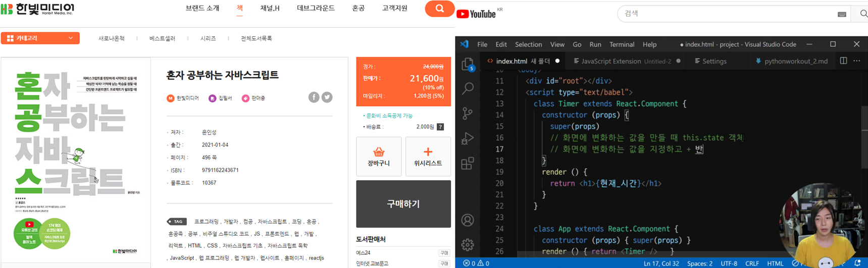Click the orange search button on Hanbit site
868x268 pixels.
pyautogui.click(x=439, y=9)
